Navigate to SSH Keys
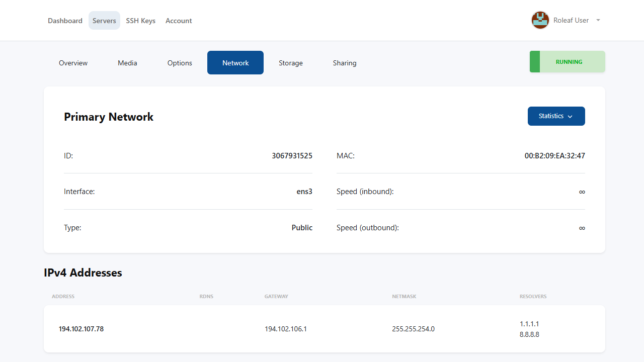644x362 pixels. point(140,21)
